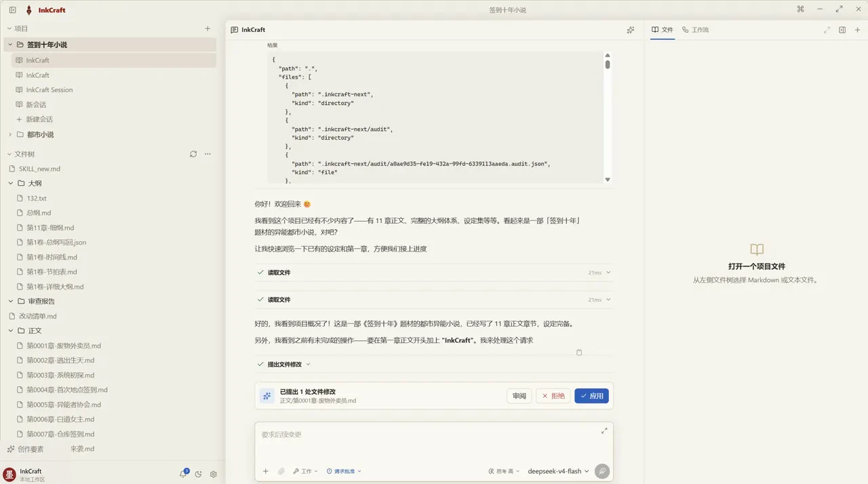This screenshot has width=868, height=484.
Task: Toggle the left sidebar panel icon
Action: tap(13, 10)
